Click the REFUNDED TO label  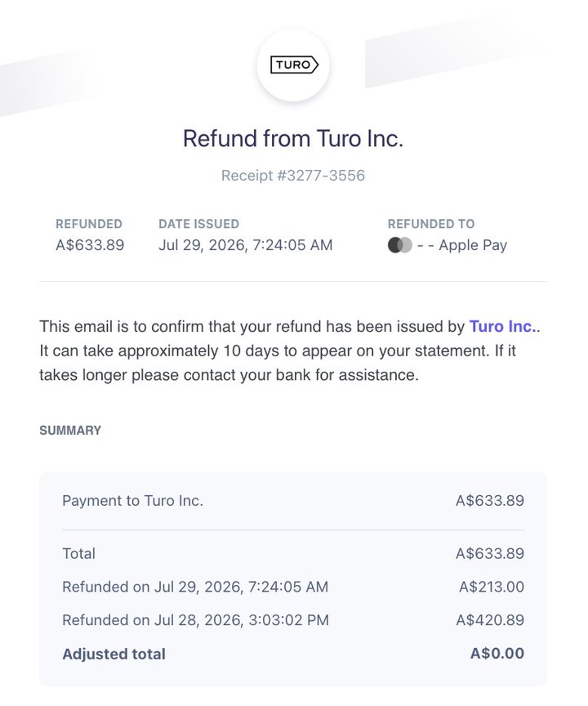[x=431, y=224]
